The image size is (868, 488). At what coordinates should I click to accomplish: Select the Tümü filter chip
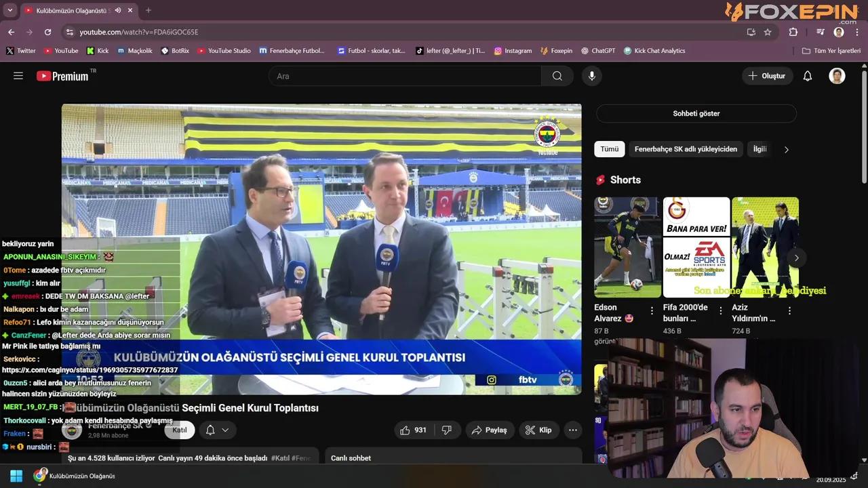pos(610,149)
